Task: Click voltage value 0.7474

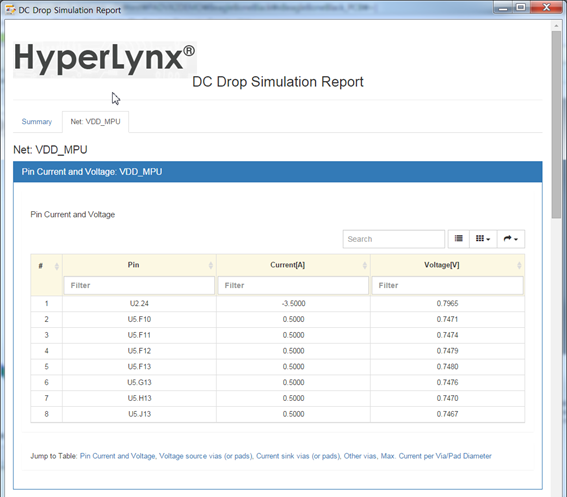Action: click(x=447, y=335)
